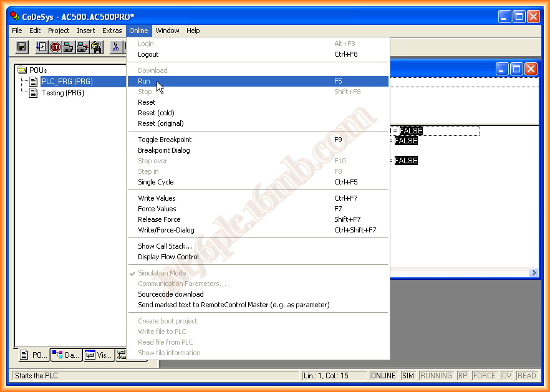Open the Write/Force-Dialog menu entry
Viewport: 550px width, 392px height.
[x=166, y=230]
